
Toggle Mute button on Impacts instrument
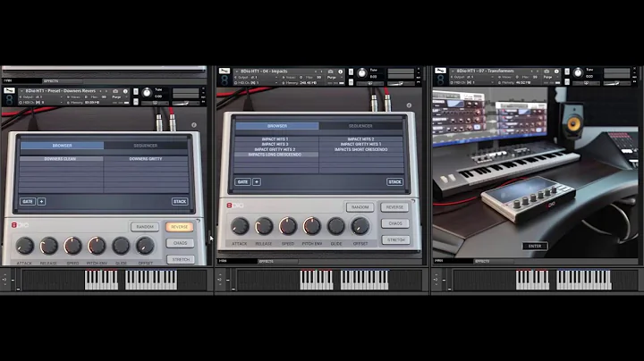(x=351, y=82)
